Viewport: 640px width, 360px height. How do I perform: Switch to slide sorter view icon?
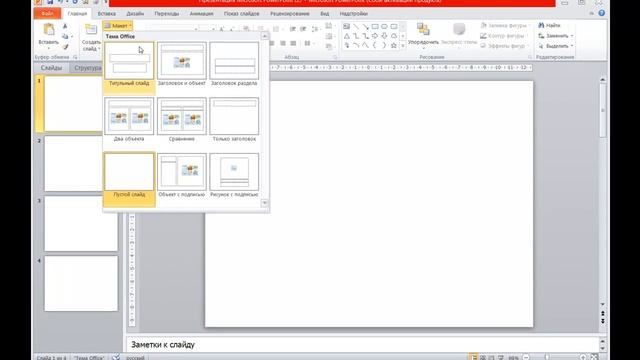point(482,358)
